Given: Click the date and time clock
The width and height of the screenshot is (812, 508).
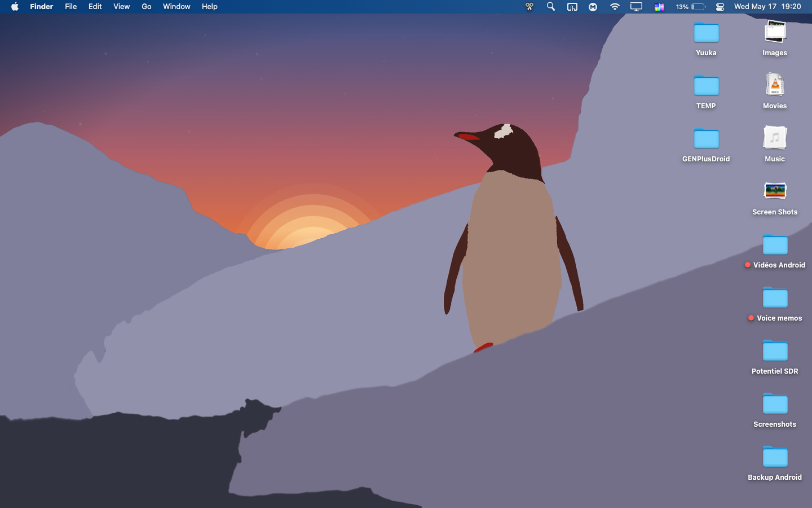Looking at the screenshot, I should 767,7.
